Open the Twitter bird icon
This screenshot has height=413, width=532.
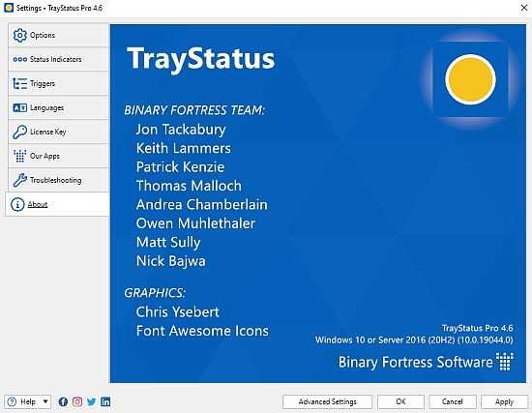[x=91, y=401]
